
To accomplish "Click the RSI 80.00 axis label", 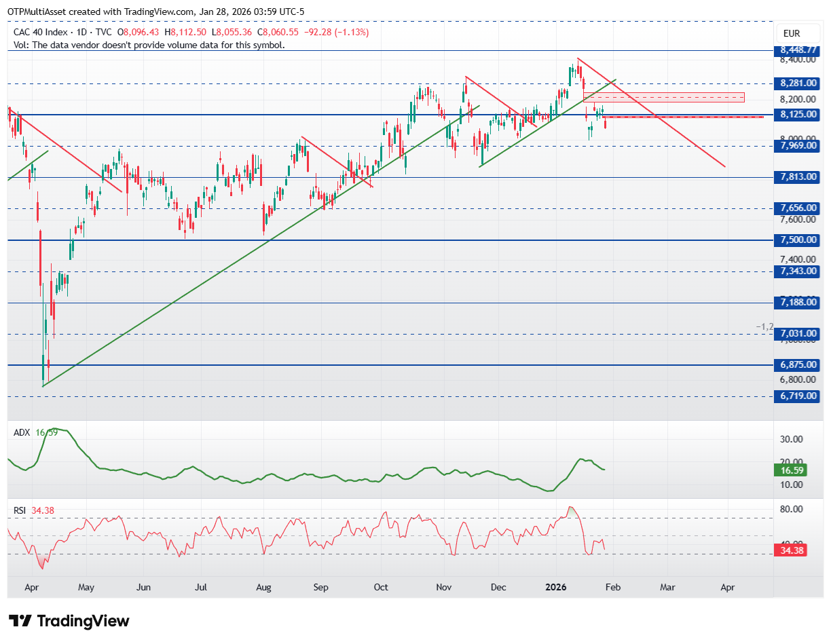I will click(x=792, y=509).
